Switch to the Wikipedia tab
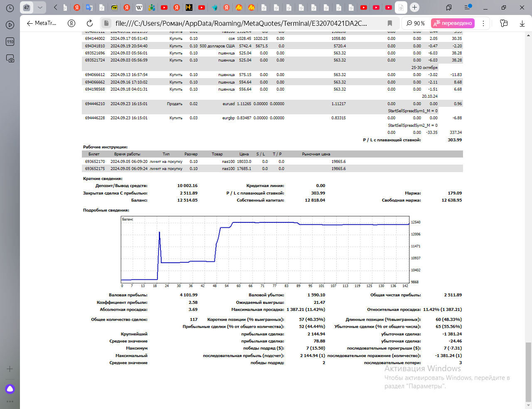This screenshot has width=532, height=409. 139,7
